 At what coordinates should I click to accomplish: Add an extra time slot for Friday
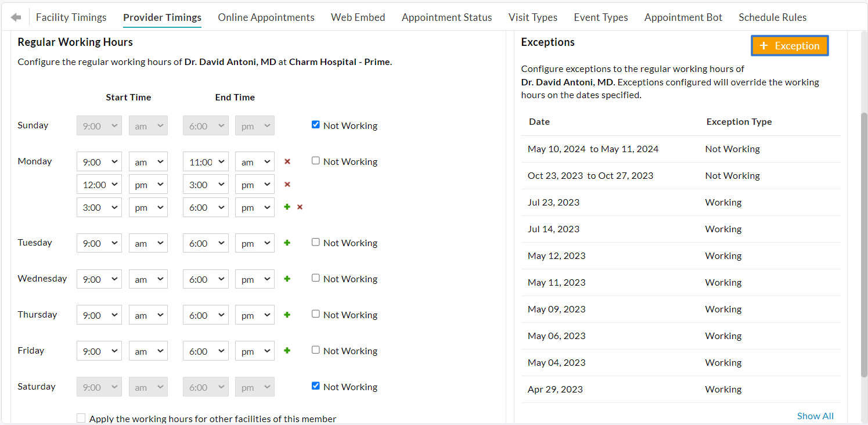point(287,350)
